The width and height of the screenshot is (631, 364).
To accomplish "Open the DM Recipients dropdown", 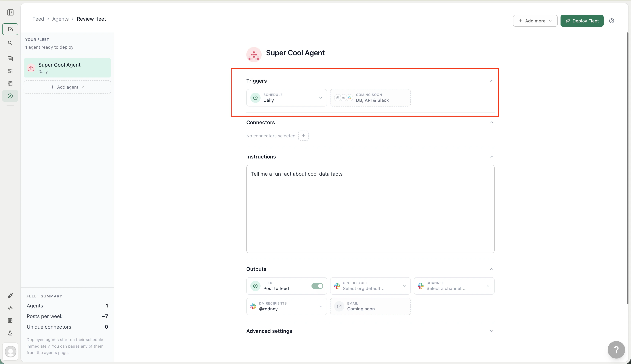I will (x=286, y=306).
